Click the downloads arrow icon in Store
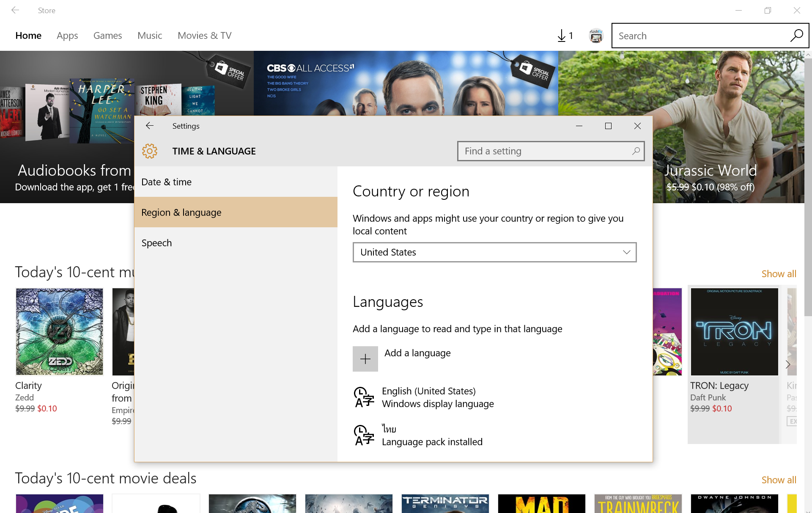 click(562, 36)
